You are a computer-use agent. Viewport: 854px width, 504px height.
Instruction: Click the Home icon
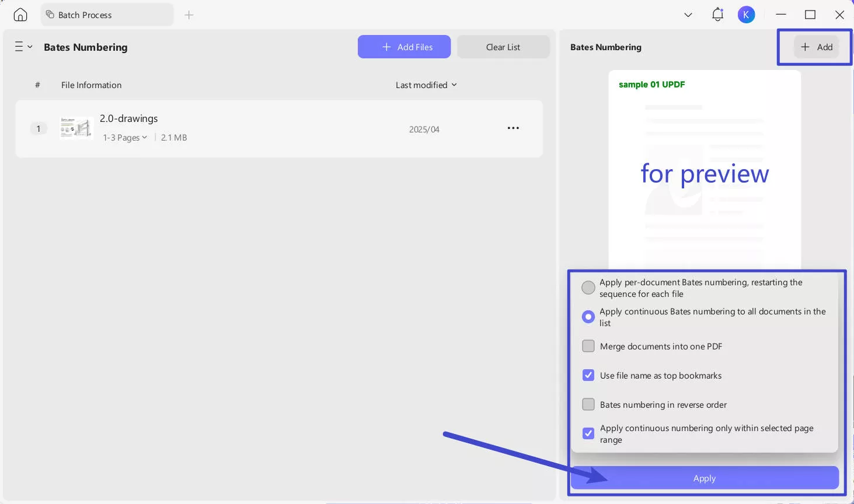pyautogui.click(x=20, y=15)
